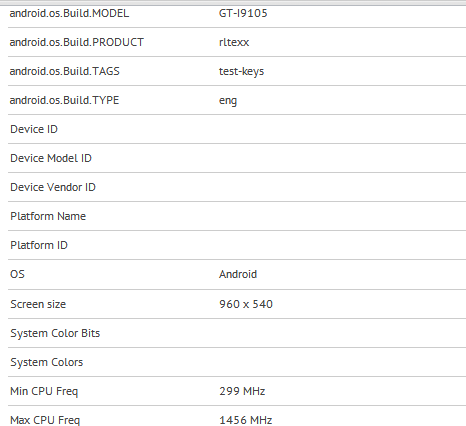Select the 1456 MHz maximum frequency value
Viewport: 466px width, 426px height.
coord(246,420)
